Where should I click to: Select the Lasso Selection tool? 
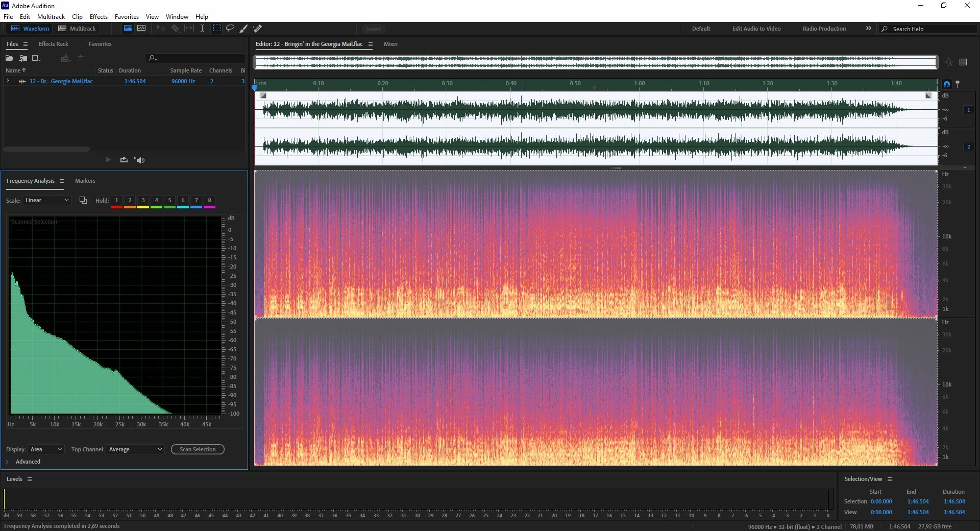coord(230,29)
